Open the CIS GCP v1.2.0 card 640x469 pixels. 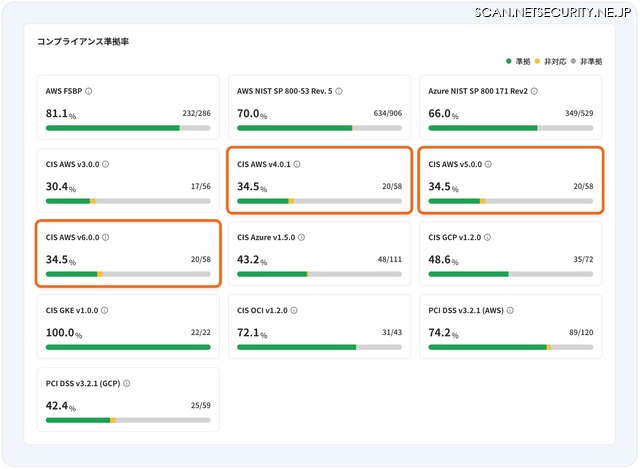[510, 254]
